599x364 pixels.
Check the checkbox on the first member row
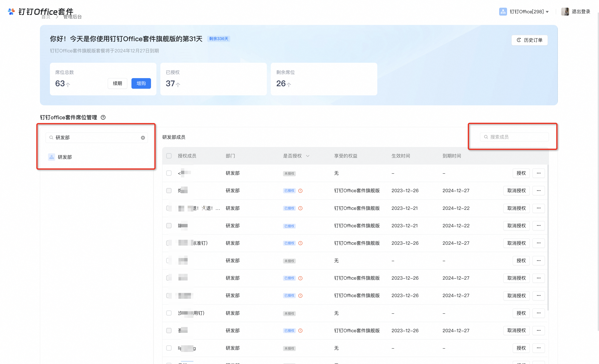click(x=169, y=173)
